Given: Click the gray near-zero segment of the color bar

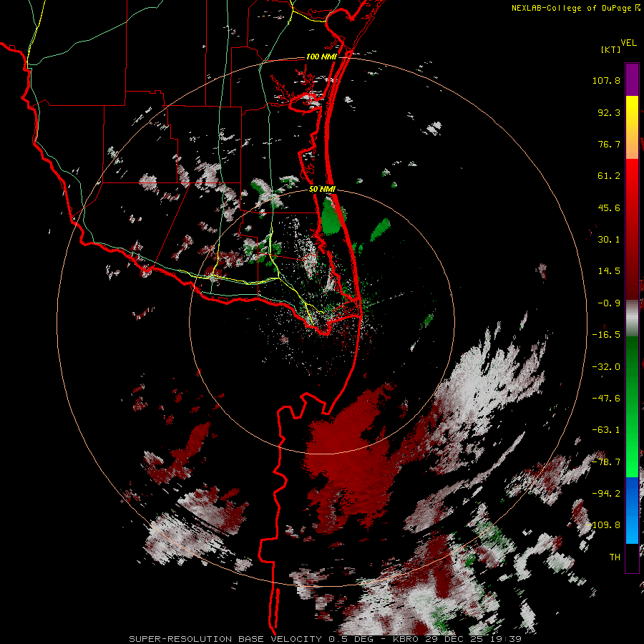Looking at the screenshot, I should [x=632, y=318].
